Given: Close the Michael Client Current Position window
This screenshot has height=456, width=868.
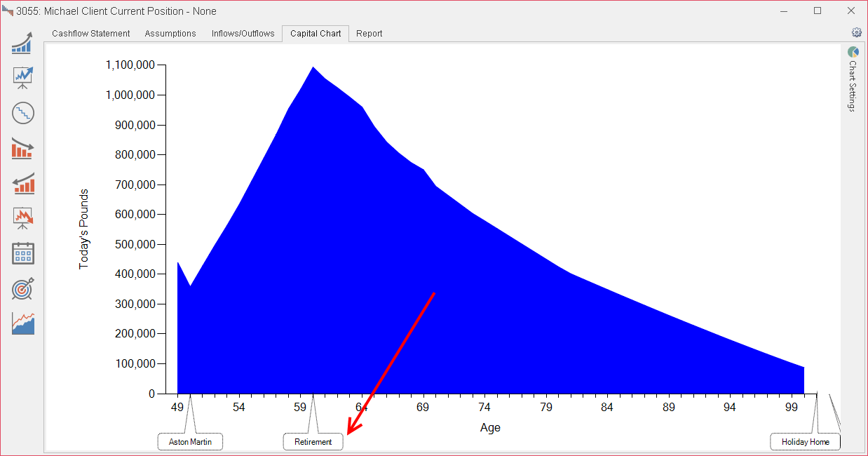Looking at the screenshot, I should 850,11.
